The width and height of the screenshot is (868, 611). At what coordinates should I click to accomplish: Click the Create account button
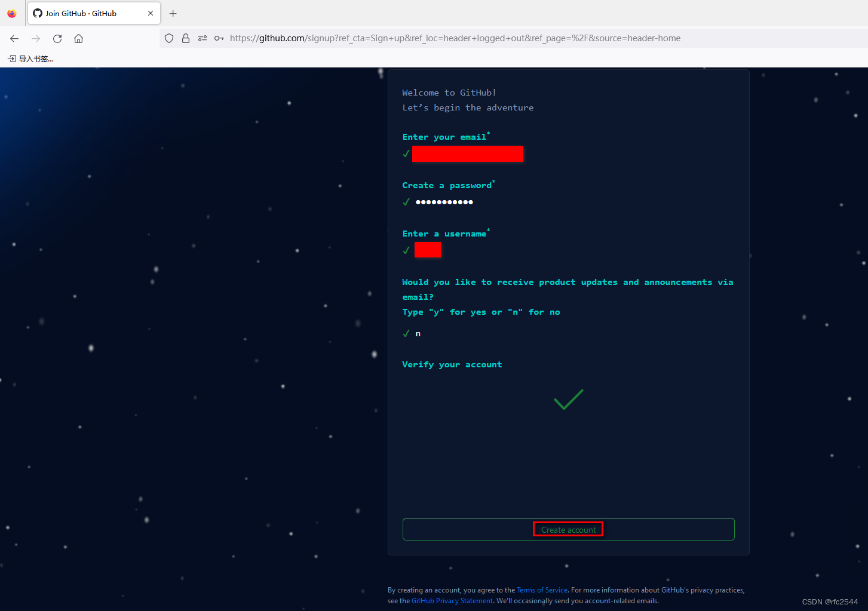click(569, 529)
